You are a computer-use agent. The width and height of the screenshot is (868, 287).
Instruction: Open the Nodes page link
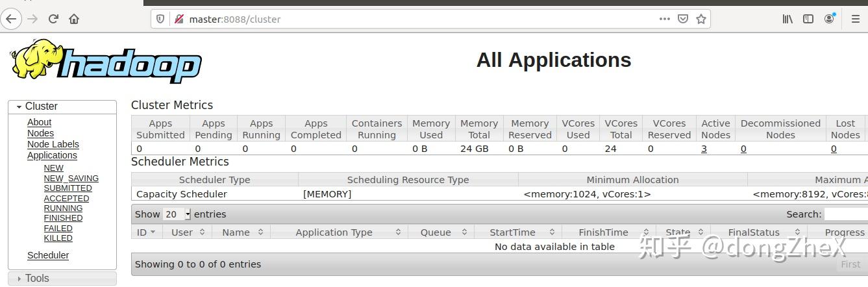click(40, 133)
